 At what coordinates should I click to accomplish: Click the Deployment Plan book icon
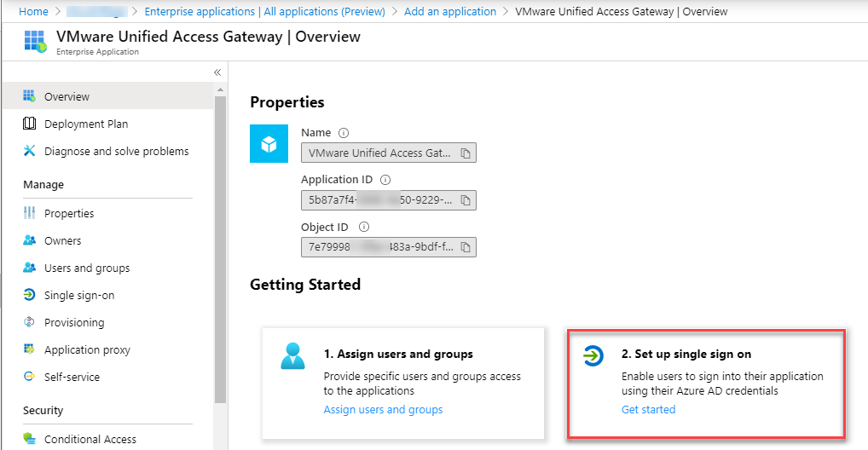(x=29, y=124)
